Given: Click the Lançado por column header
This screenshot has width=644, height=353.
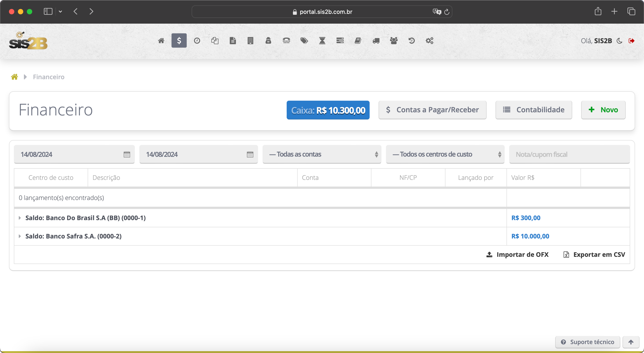Looking at the screenshot, I should tap(476, 178).
